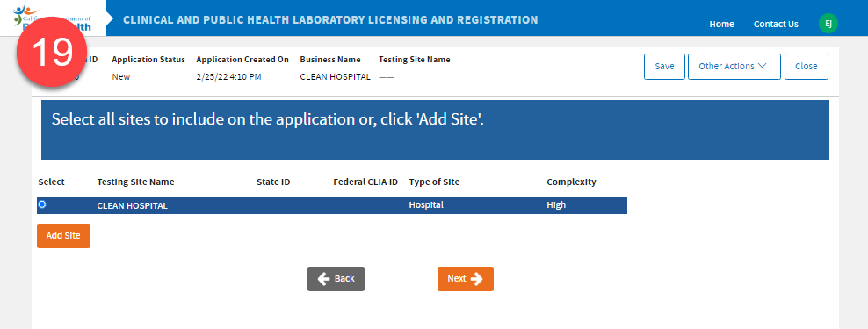Click the 'CLEAN HOSPITAL' testing site name cell

click(x=133, y=205)
